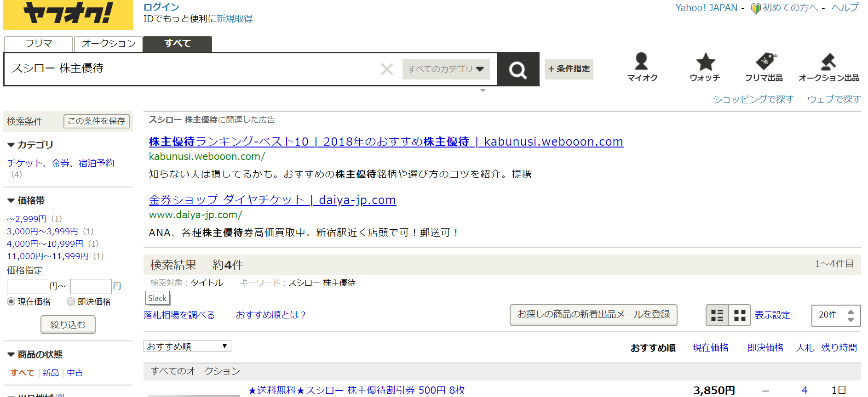The height and width of the screenshot is (397, 868).
Task: Click the 初めての方へ link
Action: (x=790, y=8)
